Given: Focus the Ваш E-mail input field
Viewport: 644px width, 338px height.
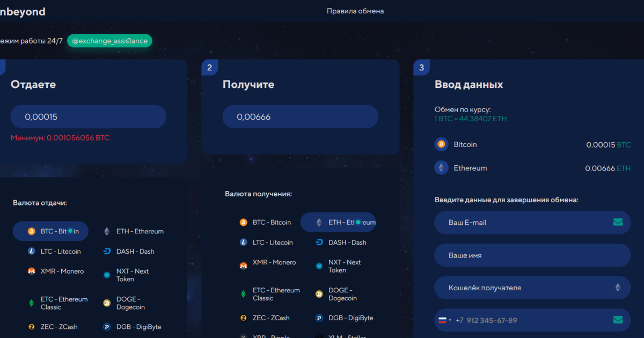Looking at the screenshot, I should click(x=532, y=222).
